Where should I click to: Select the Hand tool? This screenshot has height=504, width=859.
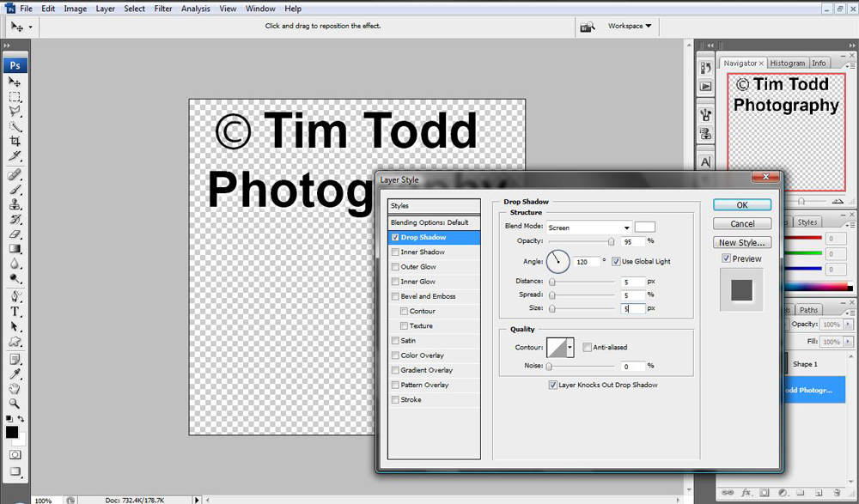tap(15, 389)
